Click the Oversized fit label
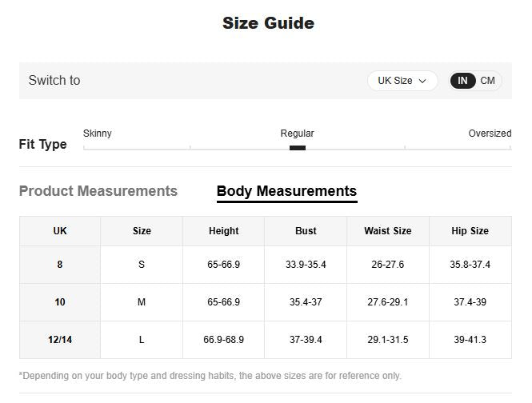This screenshot has height=403, width=532. [489, 134]
